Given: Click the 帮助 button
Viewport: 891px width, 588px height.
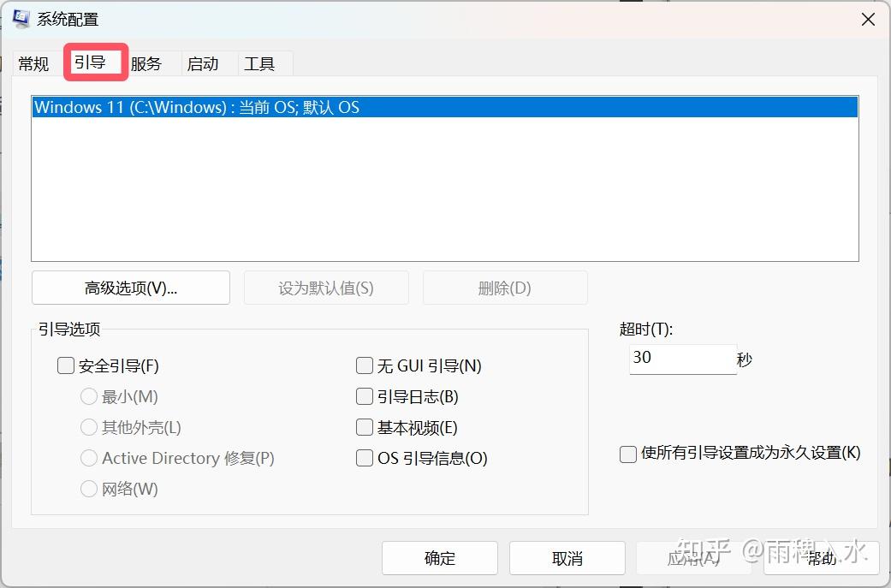Looking at the screenshot, I should click(822, 558).
